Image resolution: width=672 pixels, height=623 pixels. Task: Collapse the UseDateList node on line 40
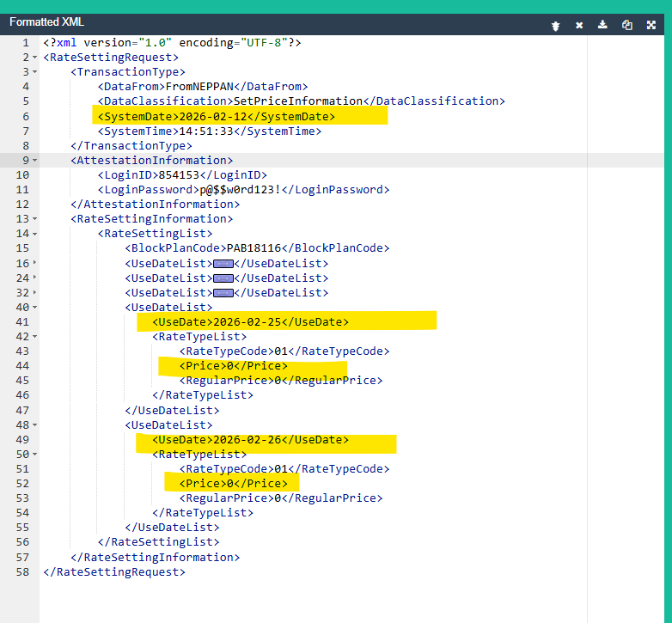(34, 308)
